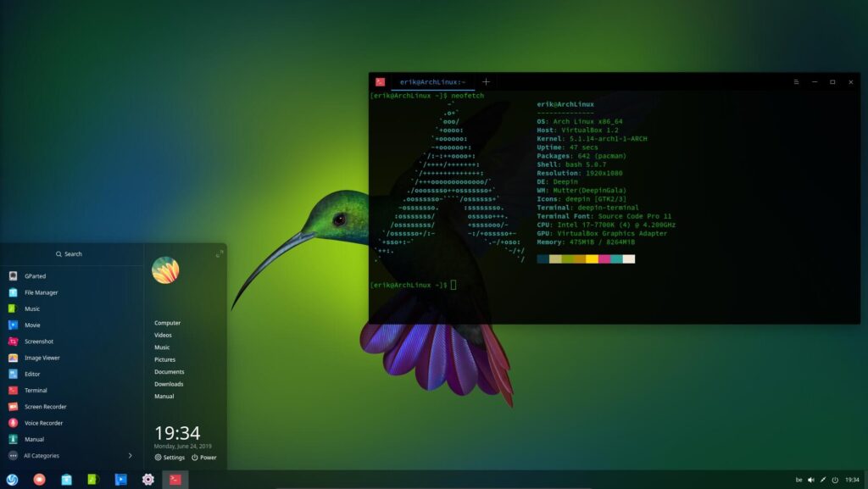Open Screen Recorder from the launcher

click(x=34, y=407)
